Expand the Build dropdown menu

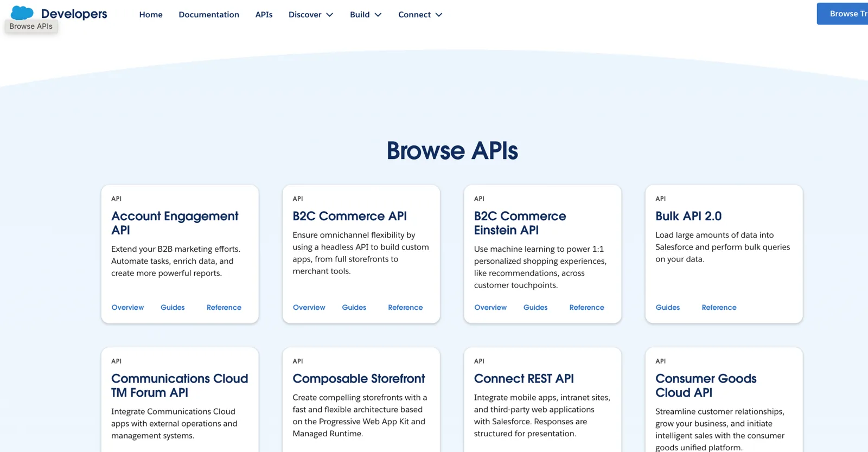coord(366,15)
